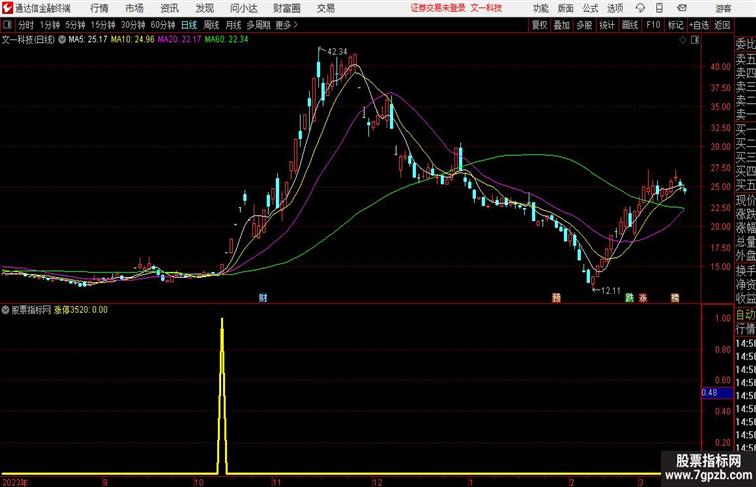The image size is (756, 487).
Task: Click the 复权 toolbar button
Action: click(x=539, y=25)
